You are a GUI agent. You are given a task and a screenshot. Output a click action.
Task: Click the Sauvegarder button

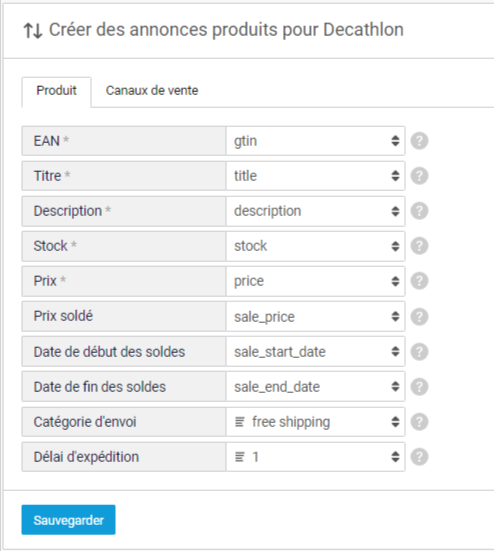click(x=69, y=520)
